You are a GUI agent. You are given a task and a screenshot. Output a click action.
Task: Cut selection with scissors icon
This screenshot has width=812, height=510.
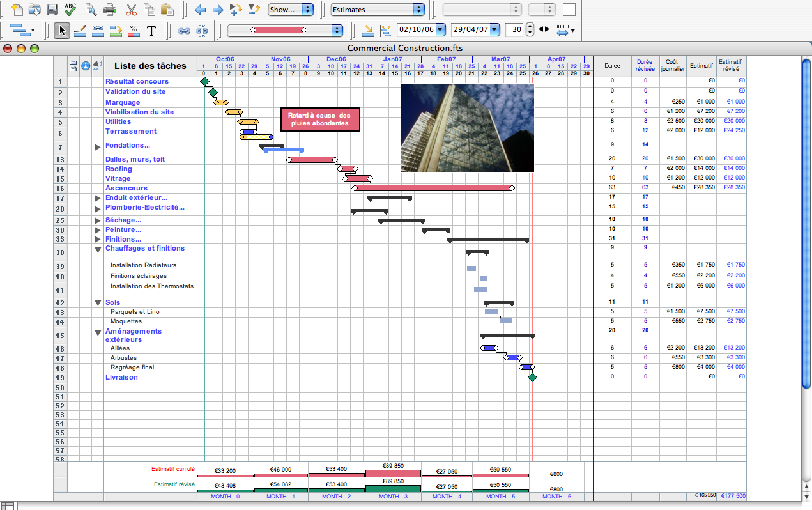[x=132, y=10]
